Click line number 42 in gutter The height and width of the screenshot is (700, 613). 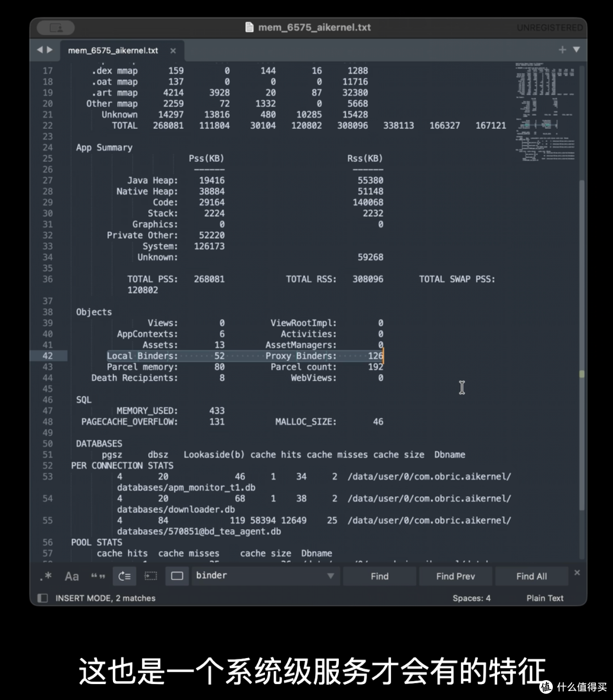click(x=48, y=356)
